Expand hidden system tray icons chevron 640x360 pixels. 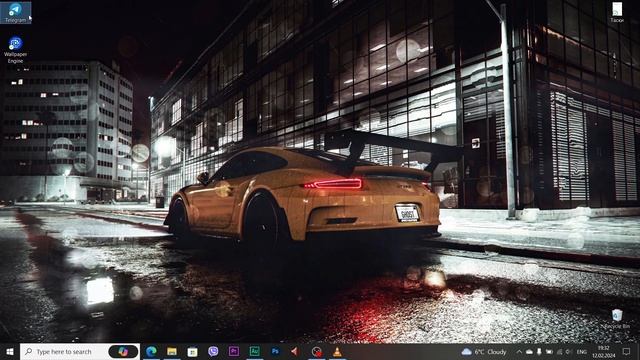pos(519,351)
